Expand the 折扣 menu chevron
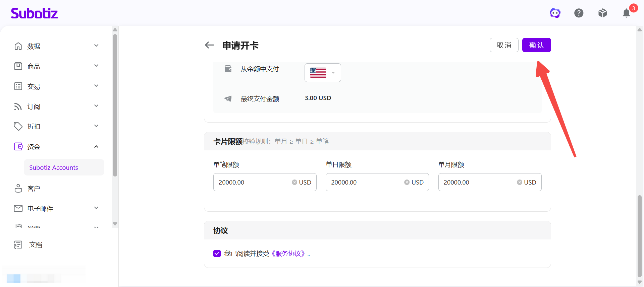This screenshot has width=644, height=287. click(x=96, y=126)
